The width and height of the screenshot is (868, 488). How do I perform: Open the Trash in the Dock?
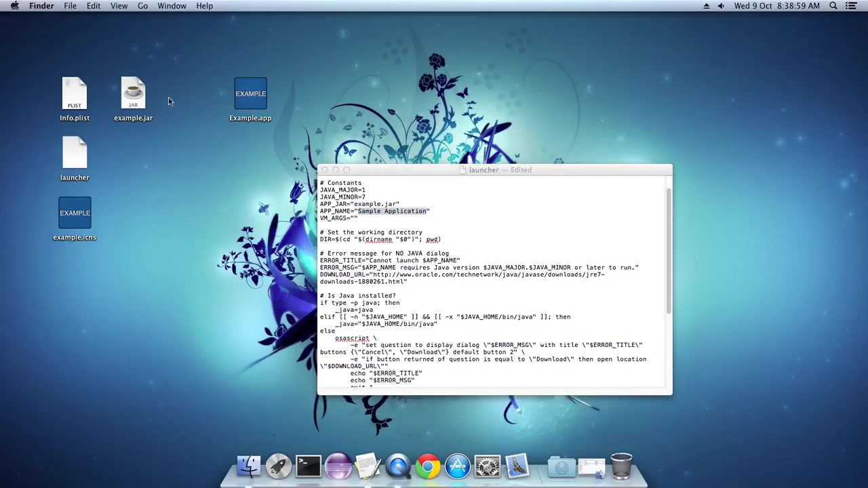[622, 466]
